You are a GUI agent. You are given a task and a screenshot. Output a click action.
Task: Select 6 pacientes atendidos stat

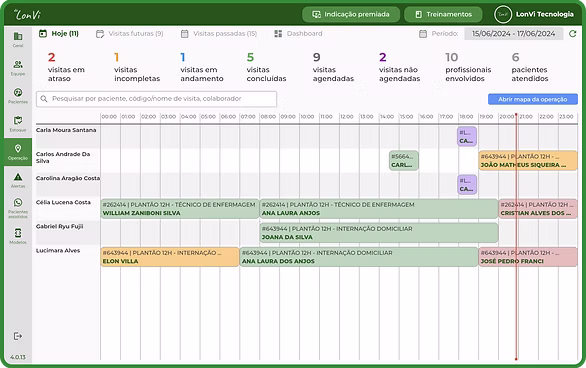530,67
